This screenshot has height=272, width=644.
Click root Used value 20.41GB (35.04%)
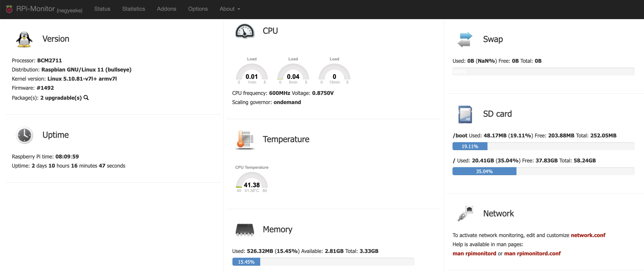coord(496,161)
